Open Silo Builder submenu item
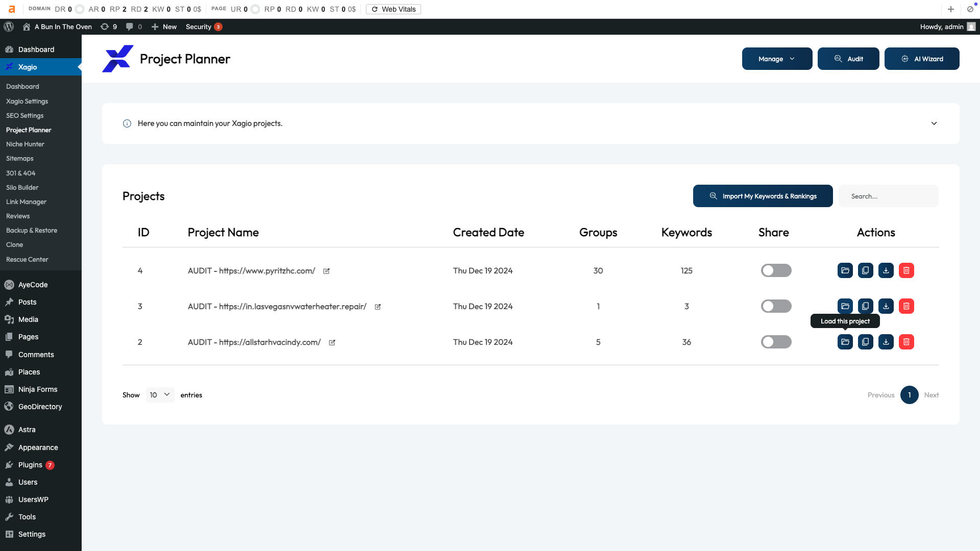 (x=22, y=187)
